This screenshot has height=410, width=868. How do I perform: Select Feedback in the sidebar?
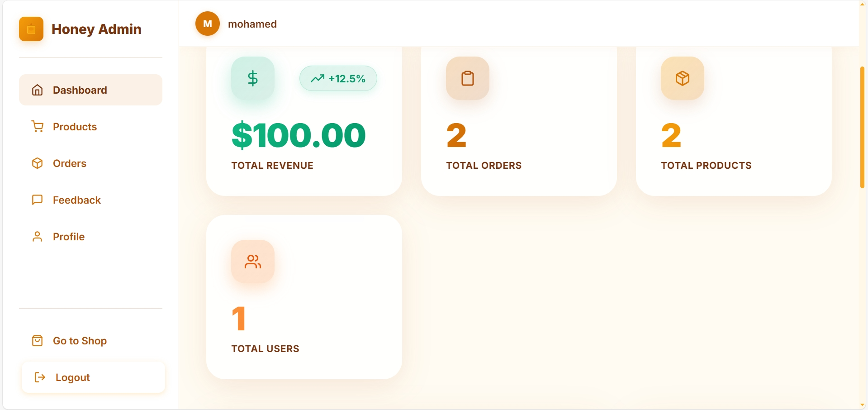pos(76,200)
